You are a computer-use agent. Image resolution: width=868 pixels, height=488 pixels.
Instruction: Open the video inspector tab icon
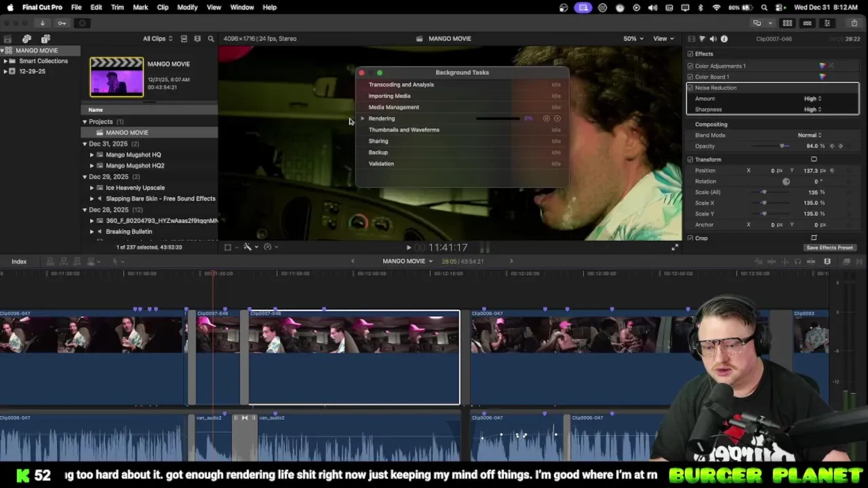pyautogui.click(x=691, y=39)
